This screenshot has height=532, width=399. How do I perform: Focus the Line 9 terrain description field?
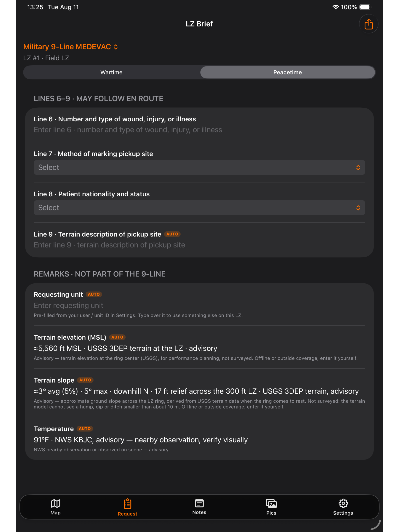[x=199, y=245]
